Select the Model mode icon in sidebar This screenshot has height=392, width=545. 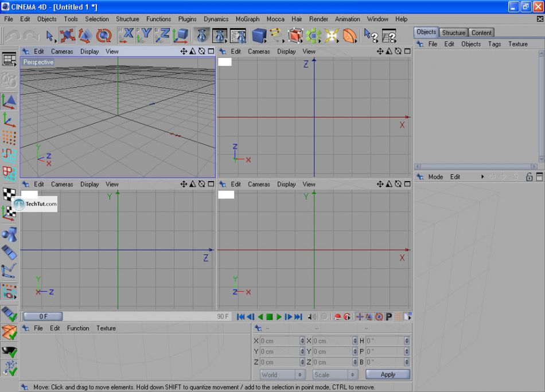tap(9, 101)
